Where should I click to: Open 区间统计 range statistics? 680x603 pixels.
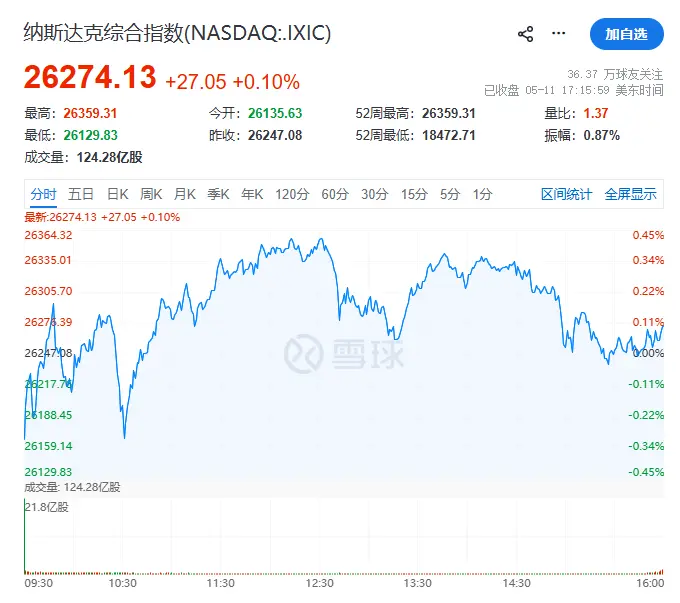pos(566,194)
